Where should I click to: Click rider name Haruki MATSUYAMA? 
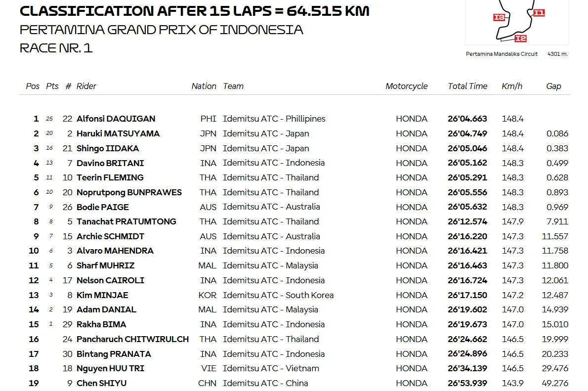click(118, 133)
